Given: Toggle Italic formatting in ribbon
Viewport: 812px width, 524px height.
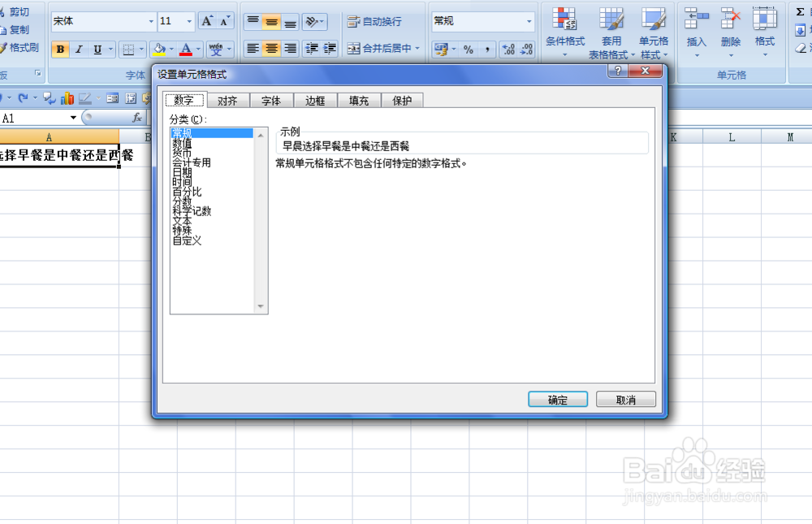Looking at the screenshot, I should click(x=79, y=50).
